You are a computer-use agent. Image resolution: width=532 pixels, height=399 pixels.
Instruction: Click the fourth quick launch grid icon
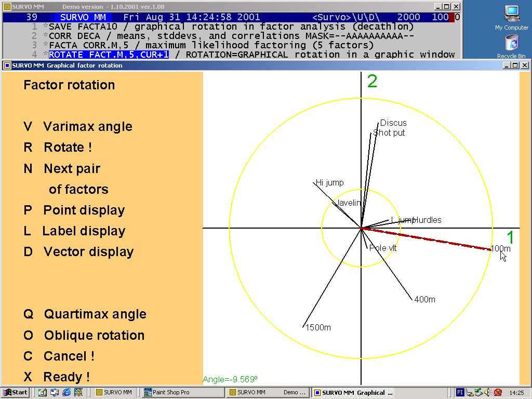(x=78, y=392)
